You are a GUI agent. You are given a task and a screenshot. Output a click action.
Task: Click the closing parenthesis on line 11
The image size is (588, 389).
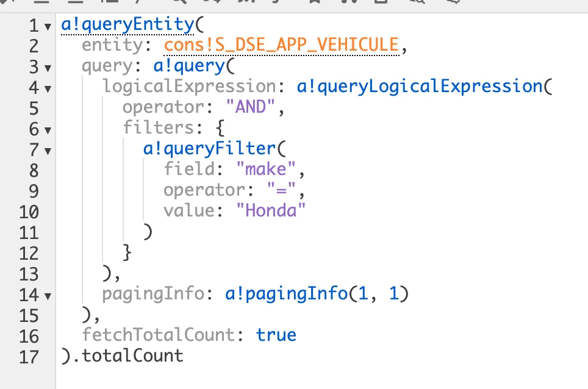tap(148, 232)
